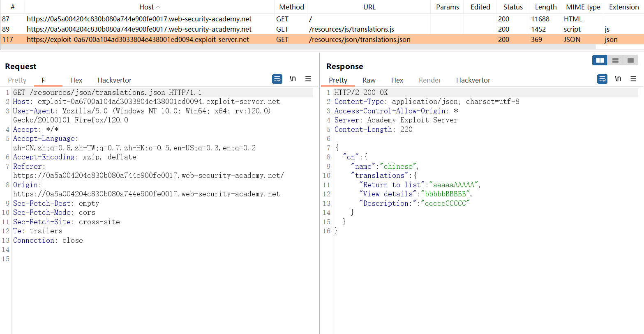
Task: Sort by Params column header
Action: point(447,7)
